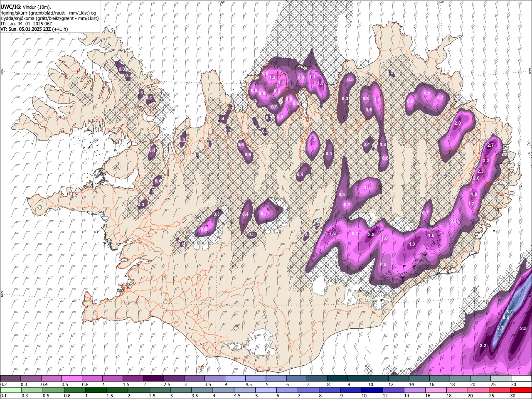Click the "0.2" snow legend label
This screenshot has width=532, height=399.
click(x=3, y=384)
